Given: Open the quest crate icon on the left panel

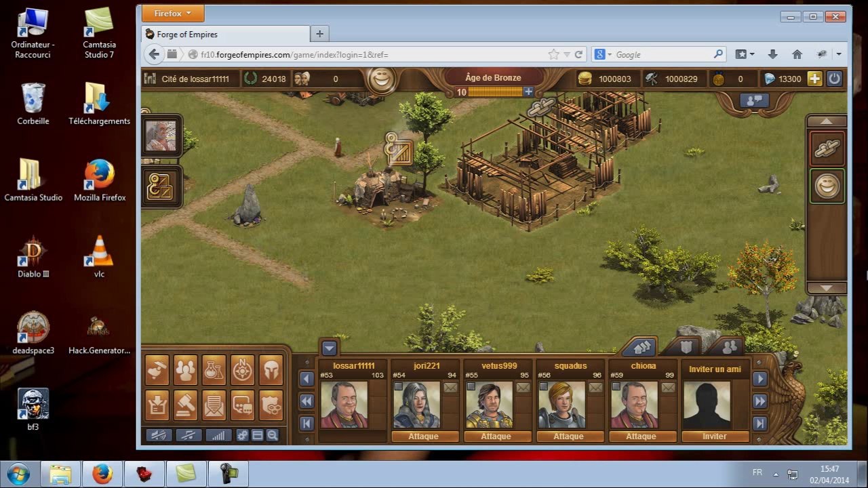Looking at the screenshot, I should (161, 188).
